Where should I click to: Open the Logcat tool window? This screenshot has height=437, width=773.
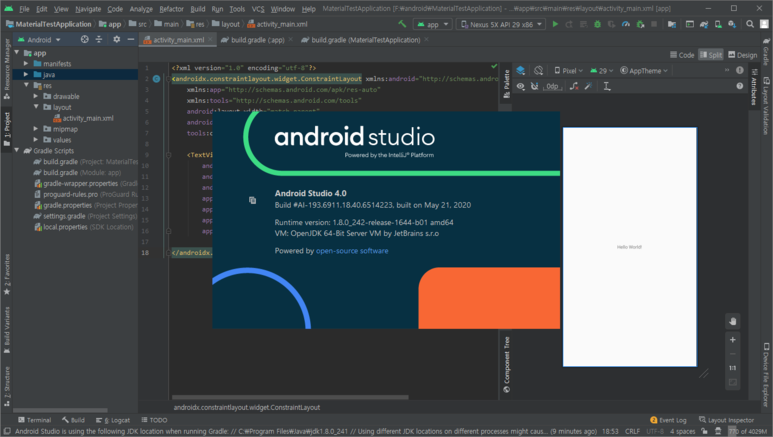(113, 420)
